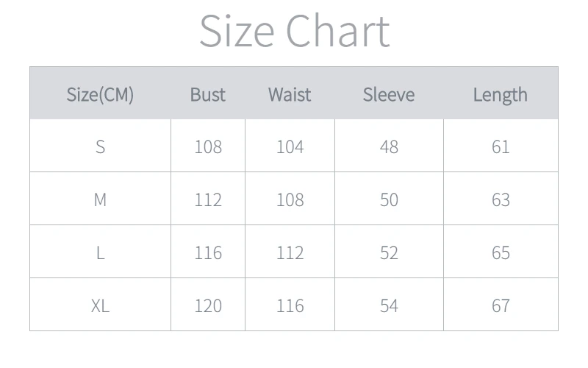Click the Length column header

click(501, 94)
